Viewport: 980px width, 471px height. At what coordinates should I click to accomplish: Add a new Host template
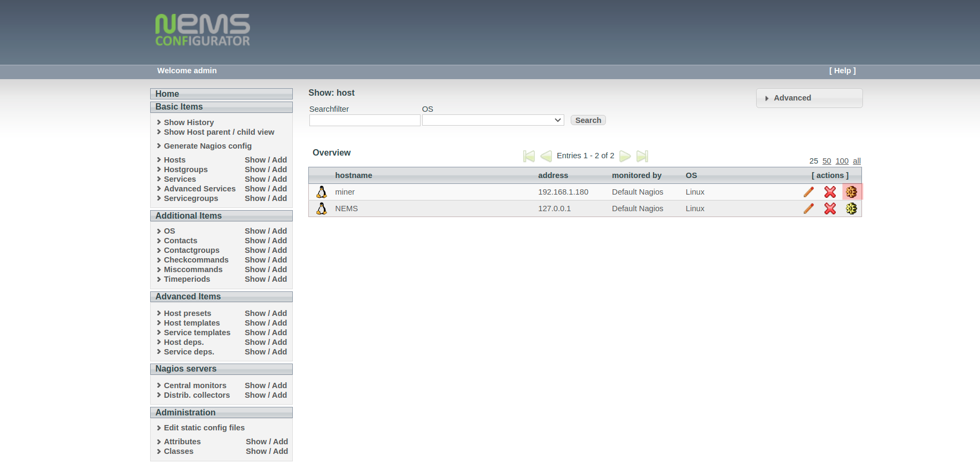coord(279,323)
